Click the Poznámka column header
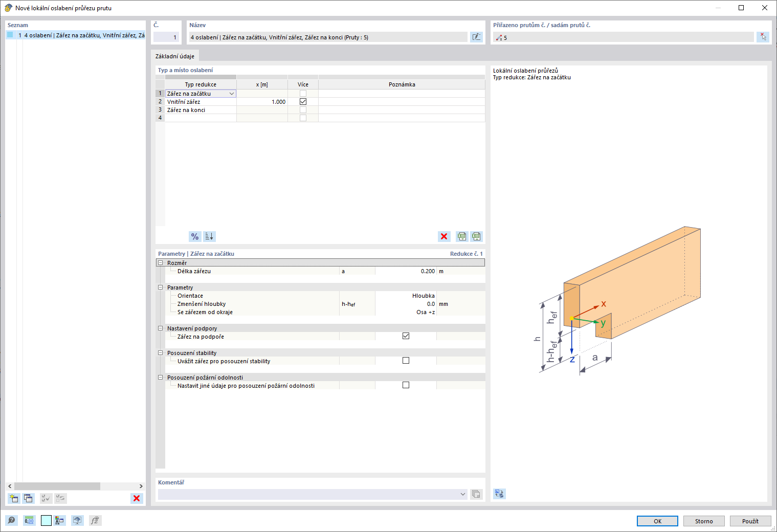The image size is (777, 532). click(x=402, y=84)
